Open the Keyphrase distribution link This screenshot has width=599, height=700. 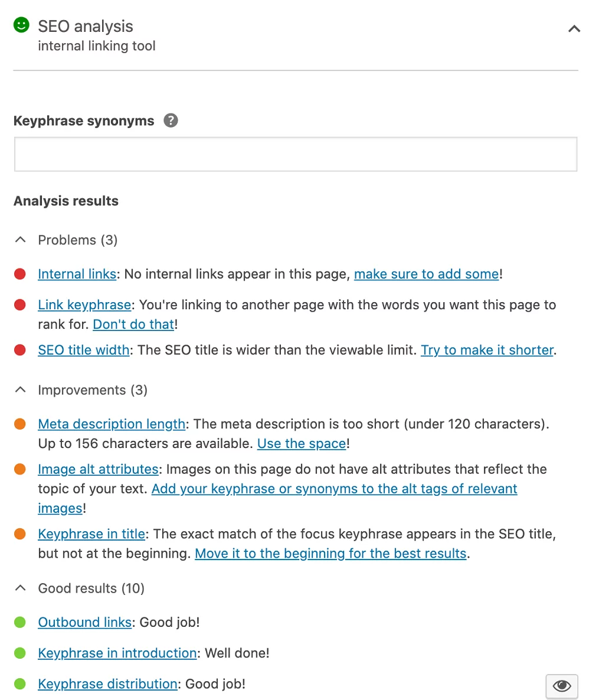click(107, 684)
